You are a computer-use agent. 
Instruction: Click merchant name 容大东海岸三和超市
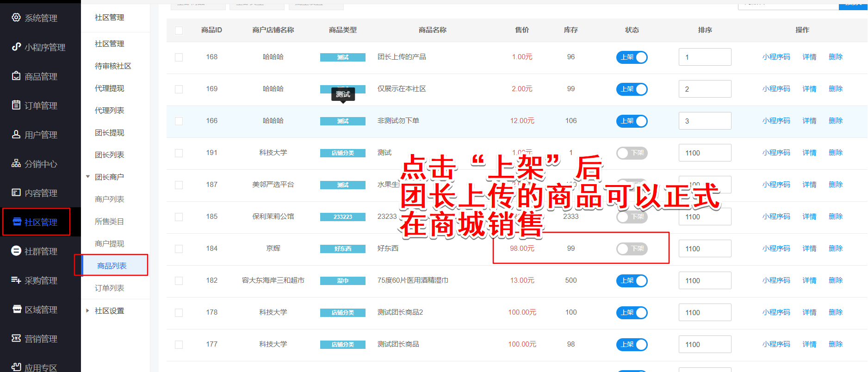point(273,280)
